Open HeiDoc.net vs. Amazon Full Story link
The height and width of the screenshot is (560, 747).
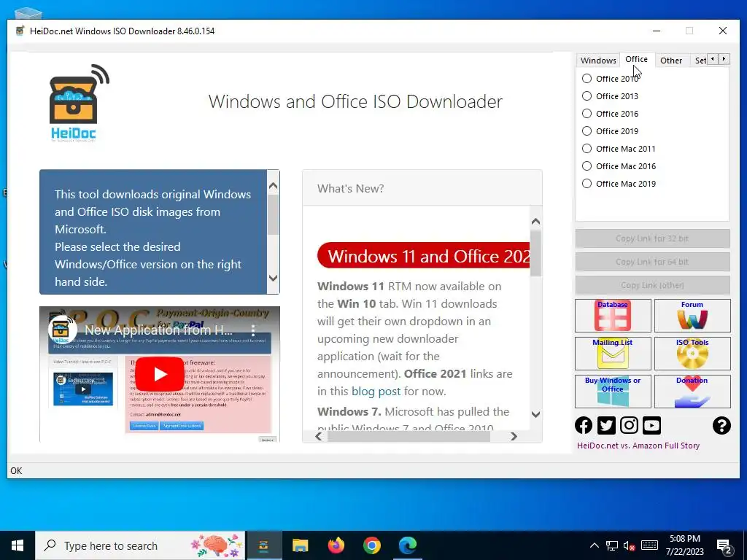638,446
